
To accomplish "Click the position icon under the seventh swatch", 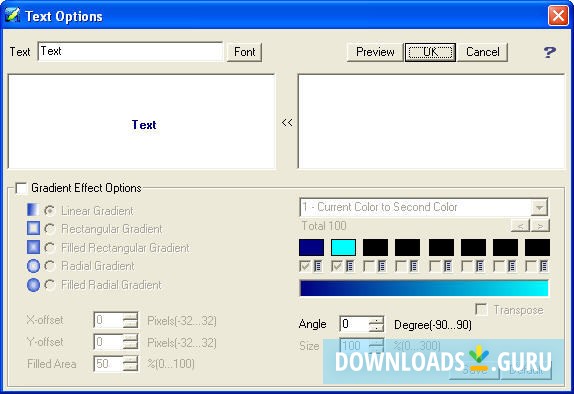I will pos(512,266).
